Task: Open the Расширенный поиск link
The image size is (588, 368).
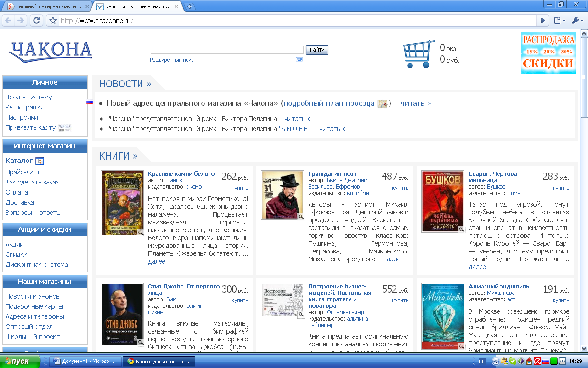Action: click(x=173, y=60)
